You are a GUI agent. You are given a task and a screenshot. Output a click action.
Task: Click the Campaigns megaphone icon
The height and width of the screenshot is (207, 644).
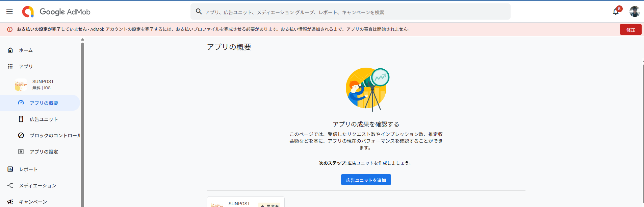click(x=10, y=202)
